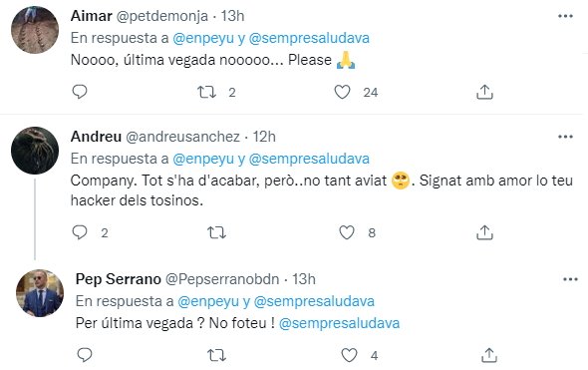Open Aimar's profile picture
This screenshot has height=370, width=588.
pyautogui.click(x=35, y=30)
